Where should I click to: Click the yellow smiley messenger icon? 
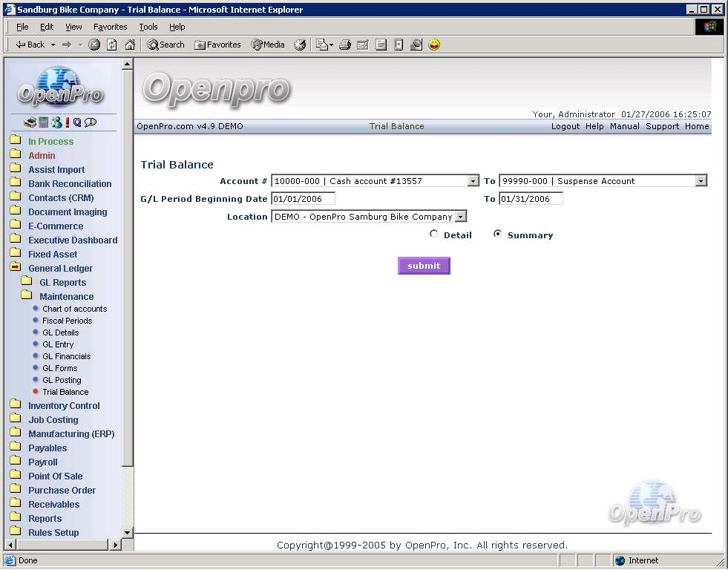[434, 45]
